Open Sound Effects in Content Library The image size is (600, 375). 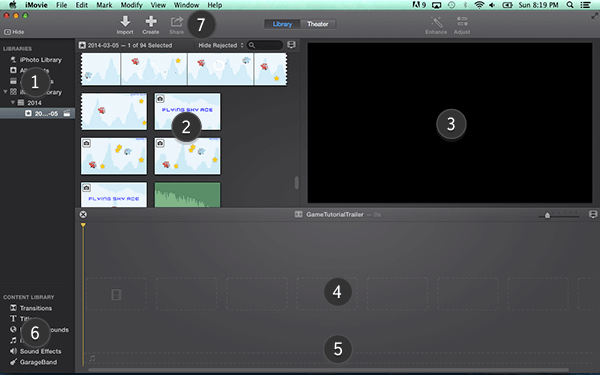click(x=41, y=351)
